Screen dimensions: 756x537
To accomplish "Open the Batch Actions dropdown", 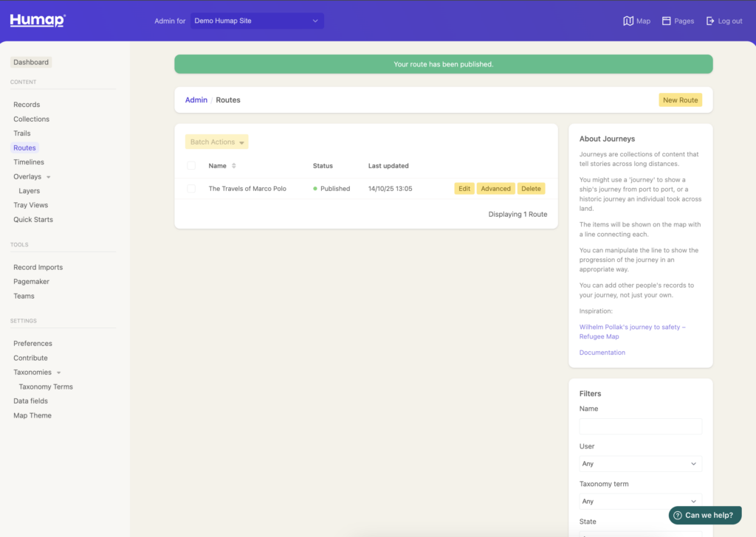I will pyautogui.click(x=216, y=141).
